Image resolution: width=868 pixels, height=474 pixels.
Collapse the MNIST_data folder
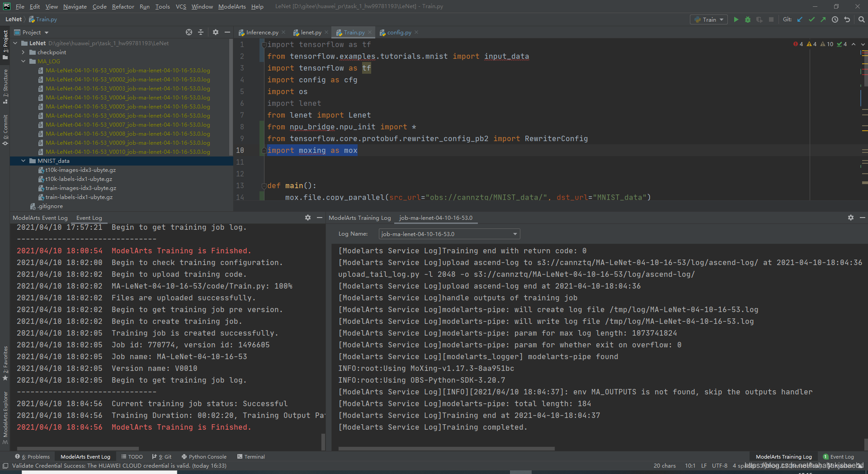click(x=24, y=161)
